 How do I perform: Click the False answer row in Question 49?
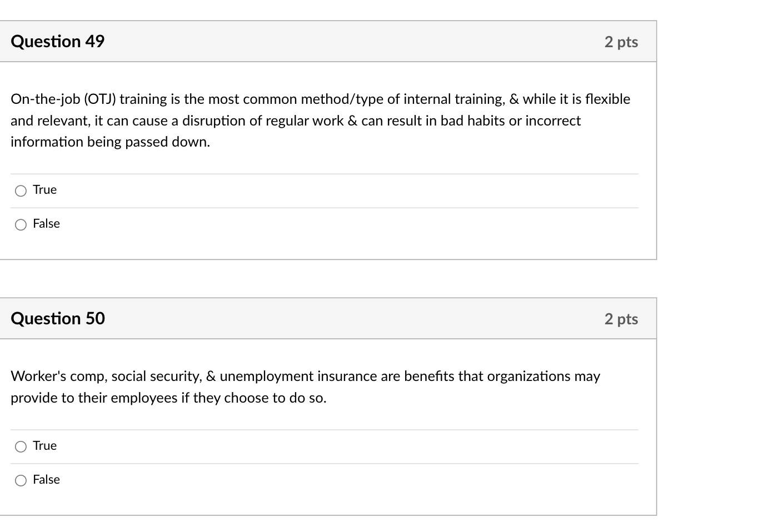(x=222, y=224)
